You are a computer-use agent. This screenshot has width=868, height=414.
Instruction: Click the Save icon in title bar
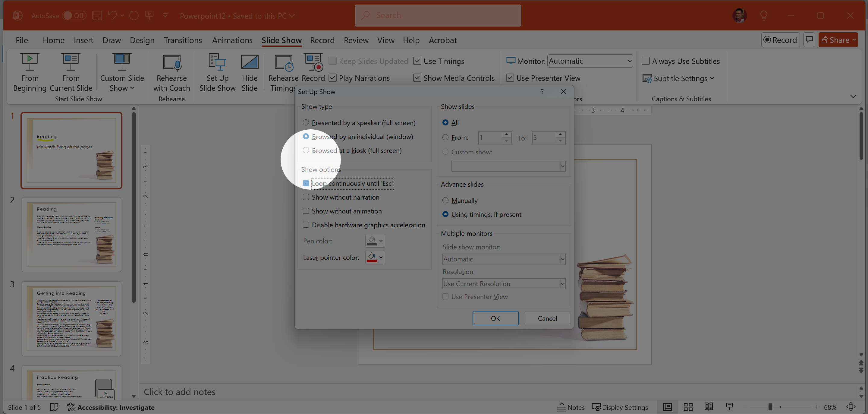pos(97,15)
